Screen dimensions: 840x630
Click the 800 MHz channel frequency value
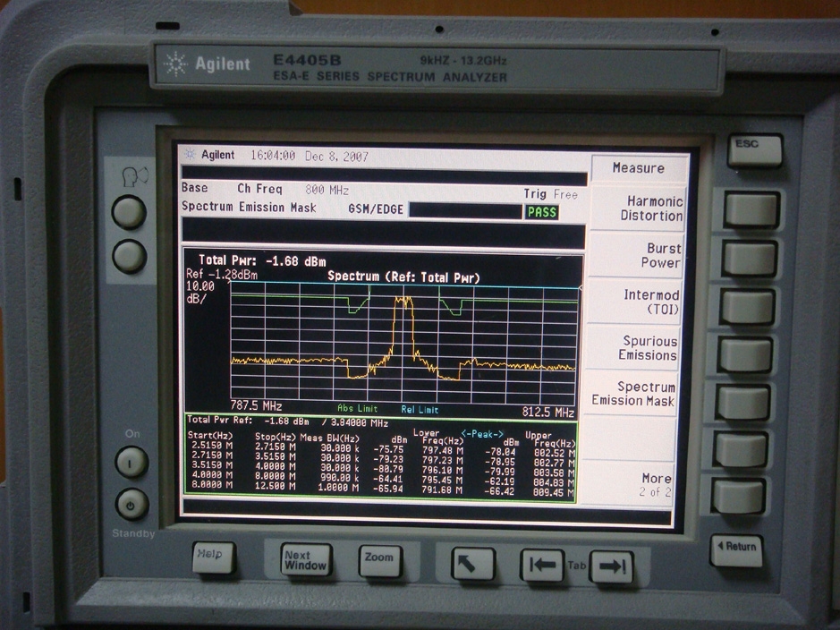[327, 191]
